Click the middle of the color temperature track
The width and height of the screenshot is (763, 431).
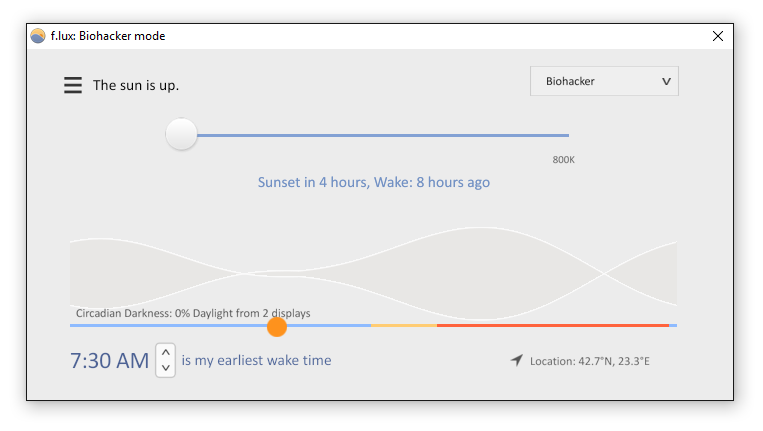point(375,135)
